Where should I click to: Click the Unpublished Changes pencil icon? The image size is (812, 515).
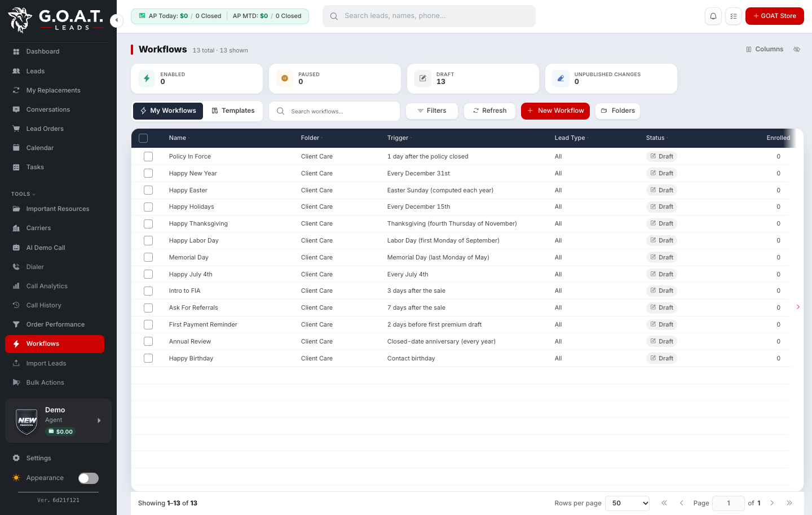pos(561,78)
